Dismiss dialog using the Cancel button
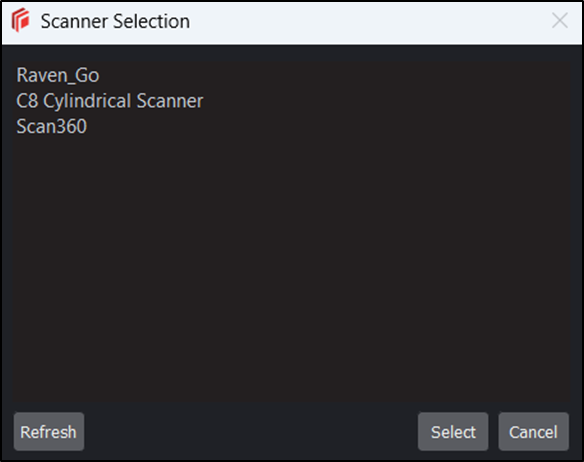The height and width of the screenshot is (462, 584). coord(533,431)
